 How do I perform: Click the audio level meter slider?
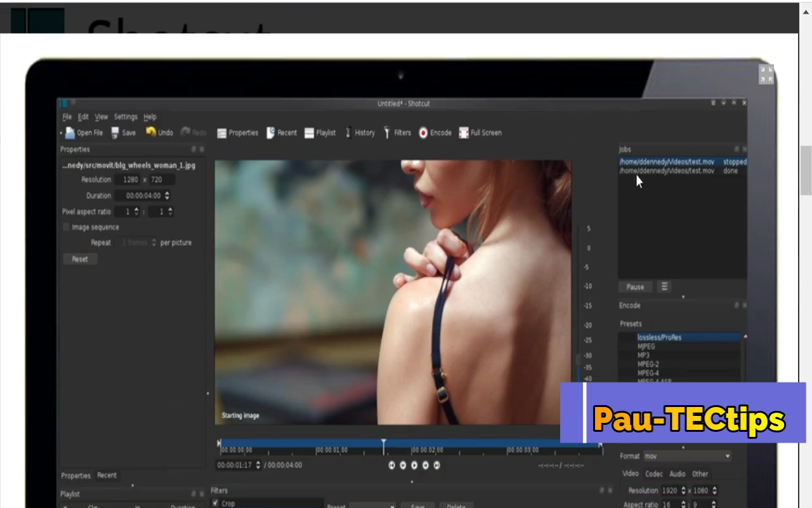578,360
